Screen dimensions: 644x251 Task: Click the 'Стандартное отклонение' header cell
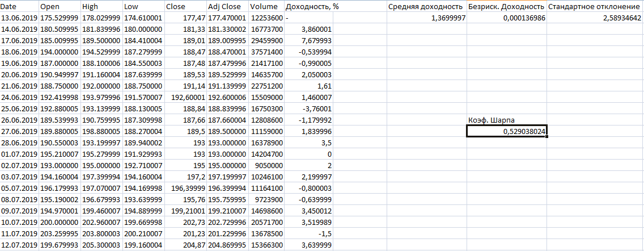(595, 6)
